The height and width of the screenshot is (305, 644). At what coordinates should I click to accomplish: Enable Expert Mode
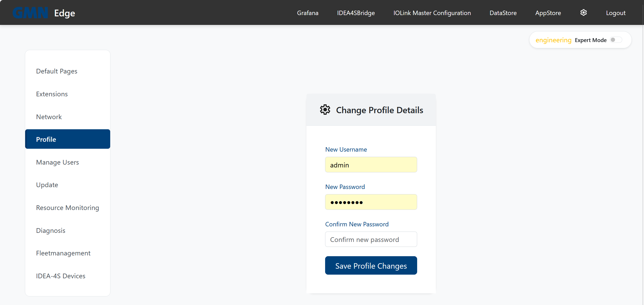coord(616,39)
